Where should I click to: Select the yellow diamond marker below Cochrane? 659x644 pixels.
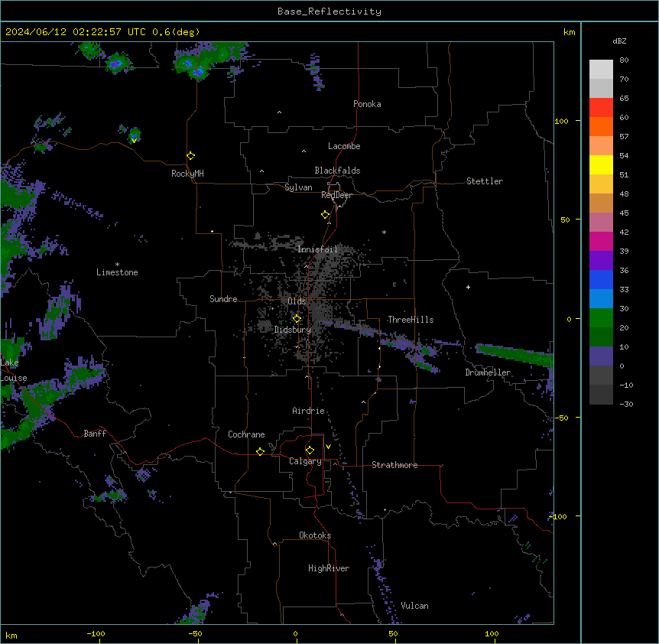tap(260, 451)
